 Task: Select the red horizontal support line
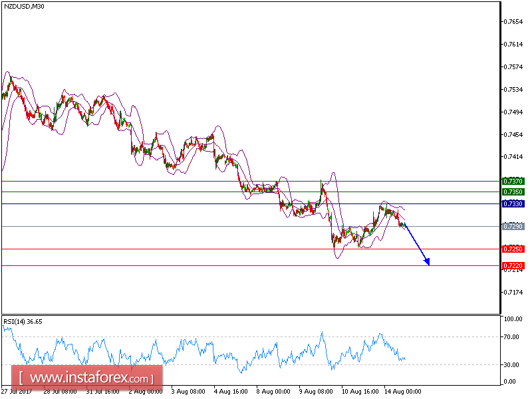tap(233, 249)
